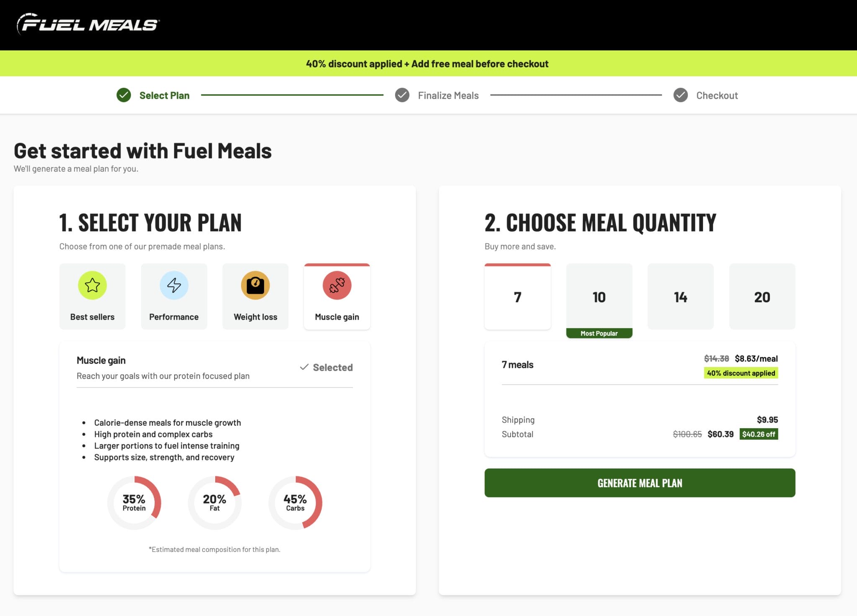857x616 pixels.
Task: Select the 14 meals quantity option
Action: tap(680, 296)
